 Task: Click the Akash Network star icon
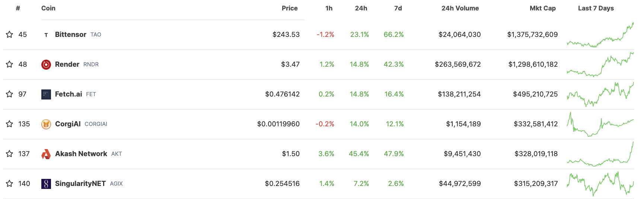click(9, 154)
